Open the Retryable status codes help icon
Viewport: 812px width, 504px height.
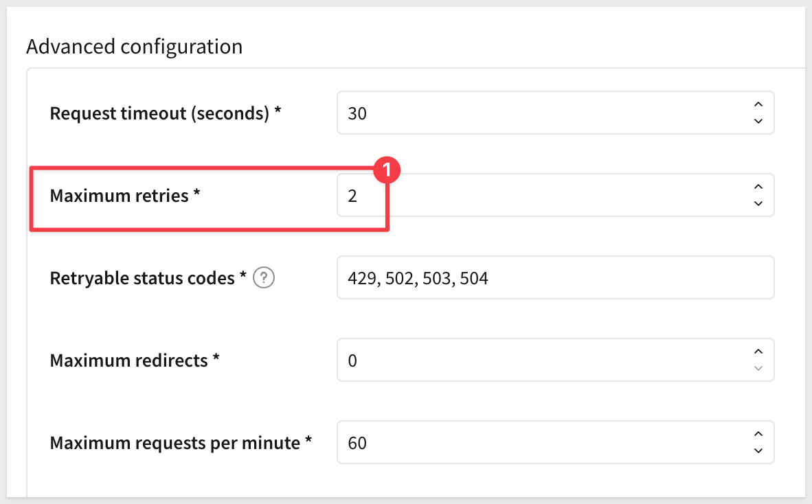(x=264, y=278)
